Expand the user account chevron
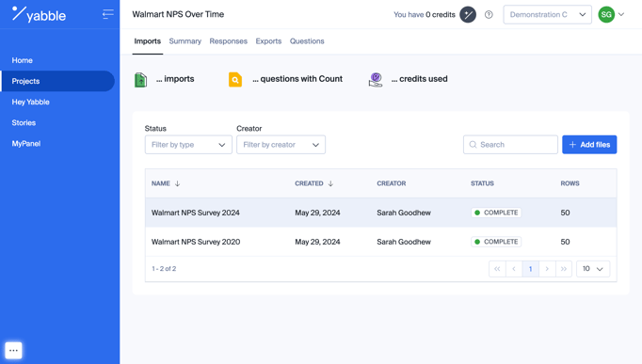This screenshot has width=642, height=364. tap(621, 15)
